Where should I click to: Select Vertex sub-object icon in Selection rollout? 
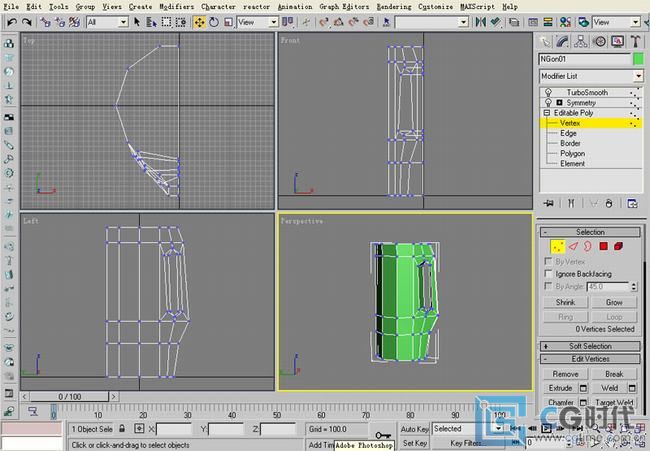click(x=558, y=247)
